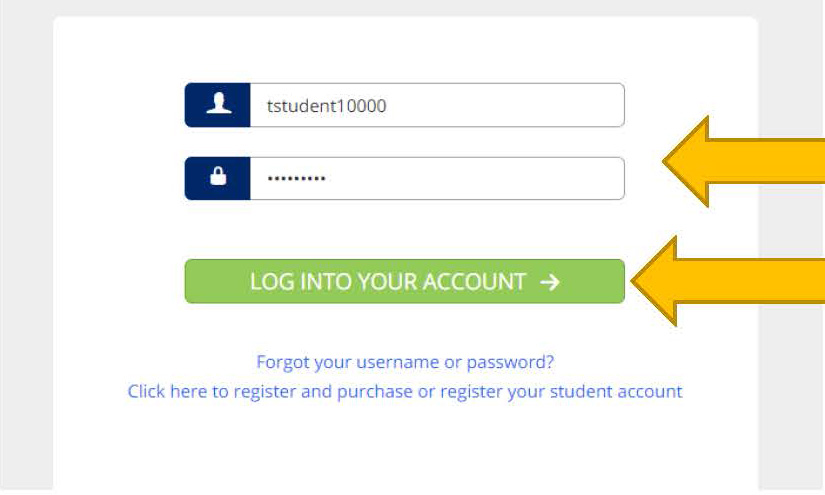Image resolution: width=825 pixels, height=495 pixels.
Task: Select the dark blue password icon box
Action: pyautogui.click(x=217, y=178)
